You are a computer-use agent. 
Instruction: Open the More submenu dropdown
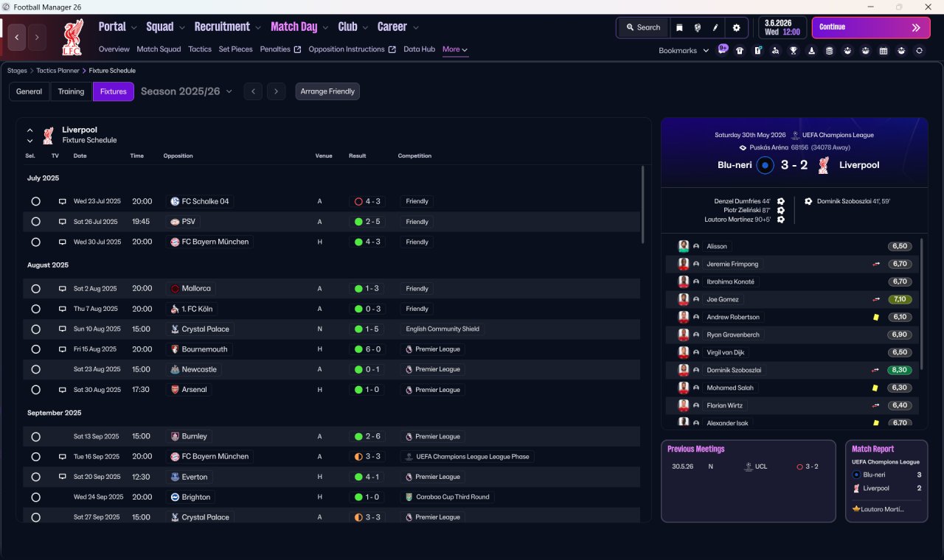pyautogui.click(x=455, y=49)
